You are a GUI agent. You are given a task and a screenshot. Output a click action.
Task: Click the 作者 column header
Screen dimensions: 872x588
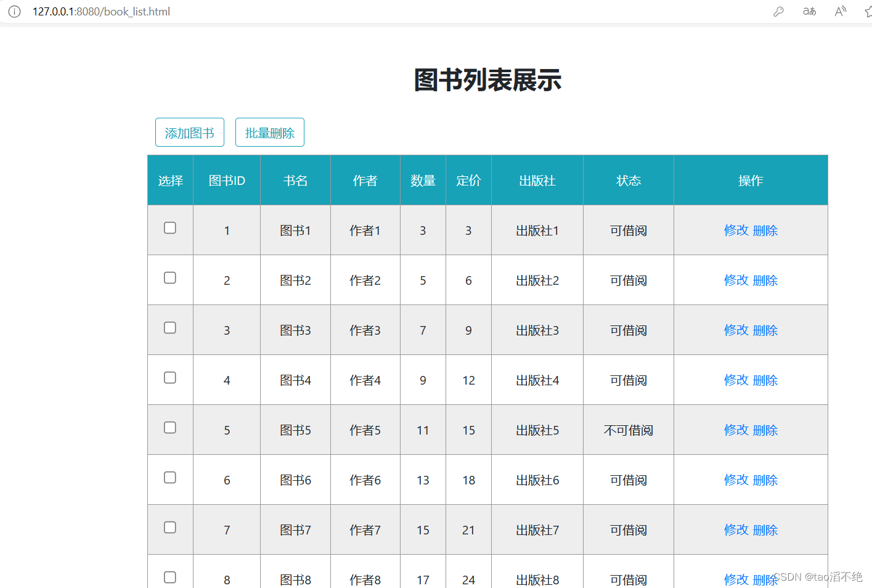point(365,181)
